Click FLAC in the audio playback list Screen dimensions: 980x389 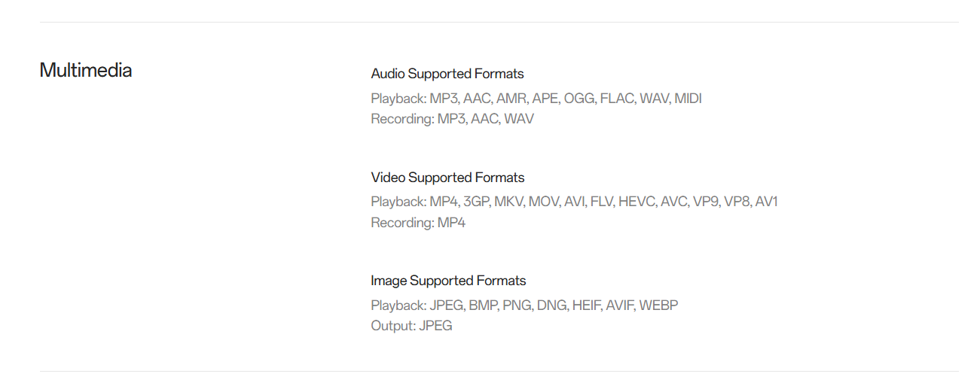coord(616,99)
